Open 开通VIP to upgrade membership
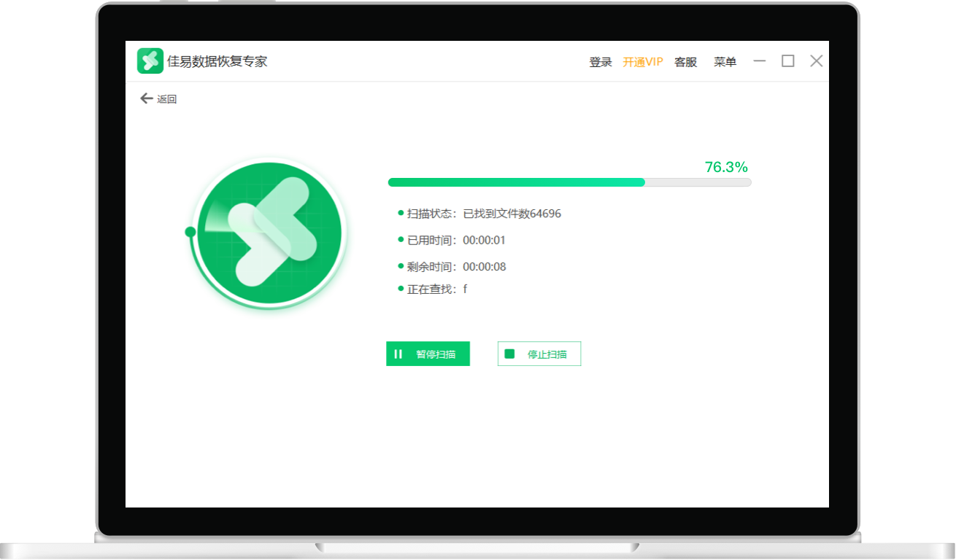The image size is (956, 560). click(642, 62)
